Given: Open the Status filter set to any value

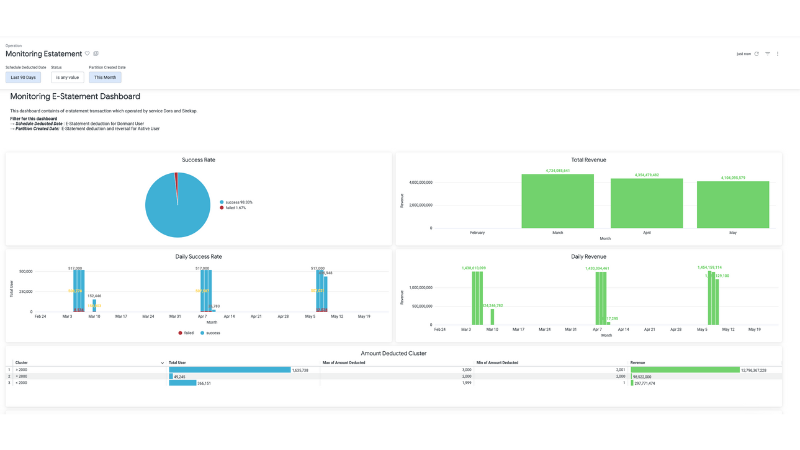Looking at the screenshot, I should pyautogui.click(x=67, y=78).
